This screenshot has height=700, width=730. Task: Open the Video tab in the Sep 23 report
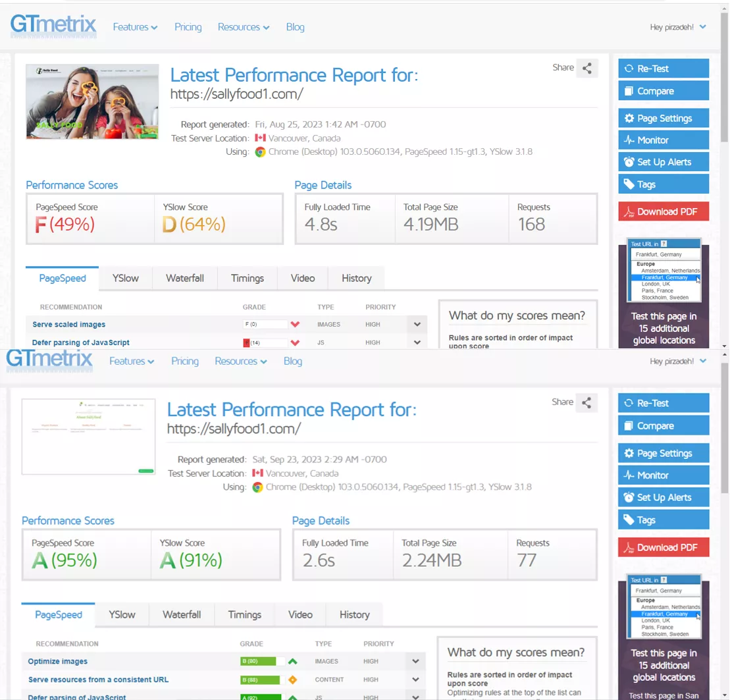pyautogui.click(x=300, y=615)
